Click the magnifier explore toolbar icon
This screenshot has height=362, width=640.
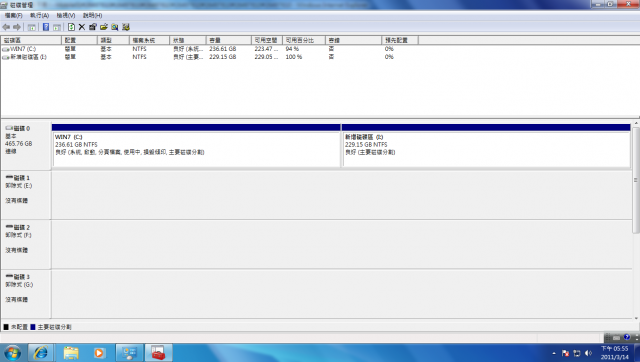(x=115, y=27)
